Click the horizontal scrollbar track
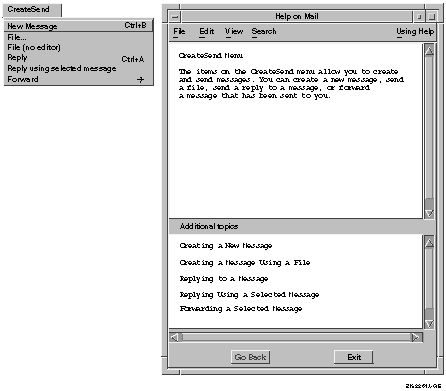446x391 pixels. (x=295, y=337)
